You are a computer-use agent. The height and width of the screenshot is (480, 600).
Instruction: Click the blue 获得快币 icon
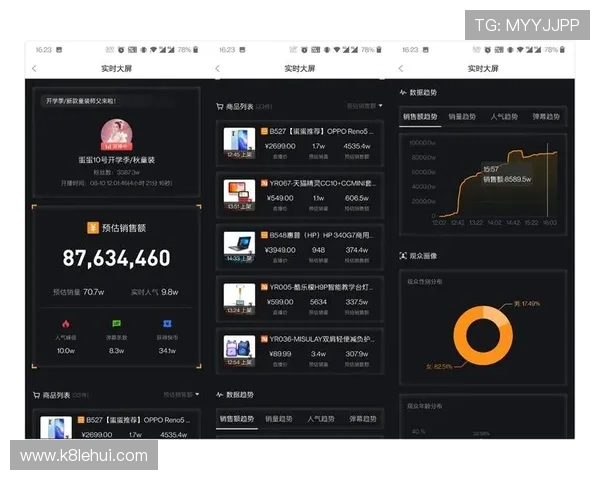(167, 324)
